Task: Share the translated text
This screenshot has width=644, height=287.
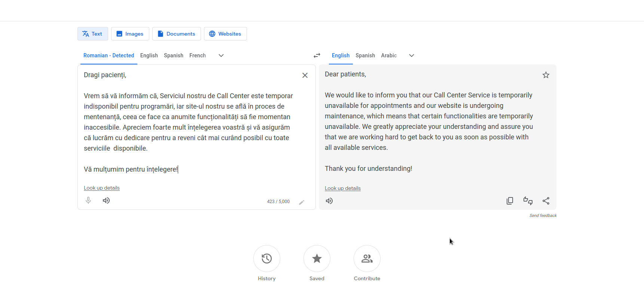Action: (546, 201)
